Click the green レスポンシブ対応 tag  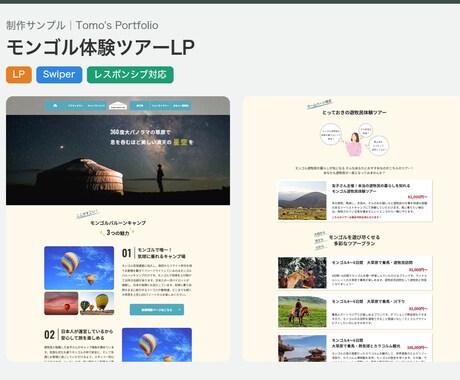point(130,74)
